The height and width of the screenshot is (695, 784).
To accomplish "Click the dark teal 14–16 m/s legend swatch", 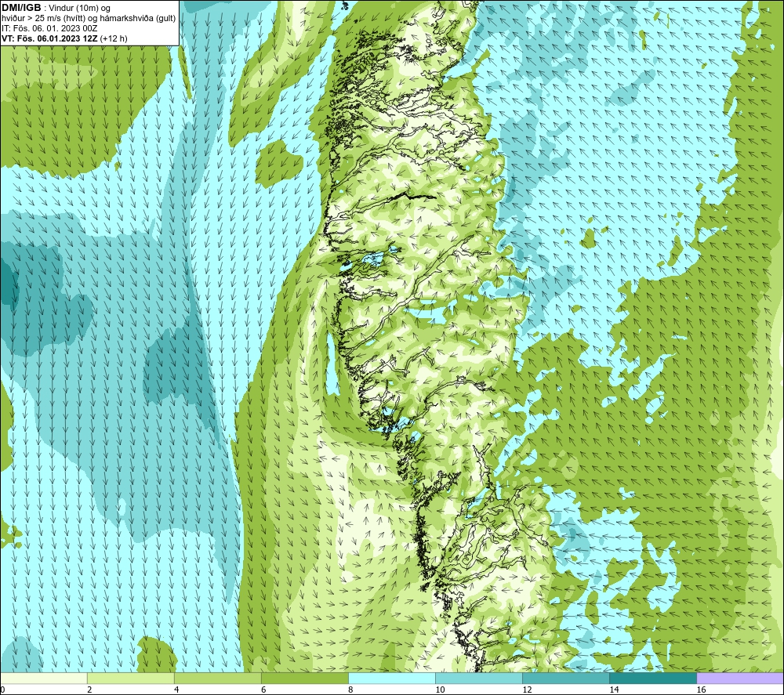I will click(x=653, y=678).
